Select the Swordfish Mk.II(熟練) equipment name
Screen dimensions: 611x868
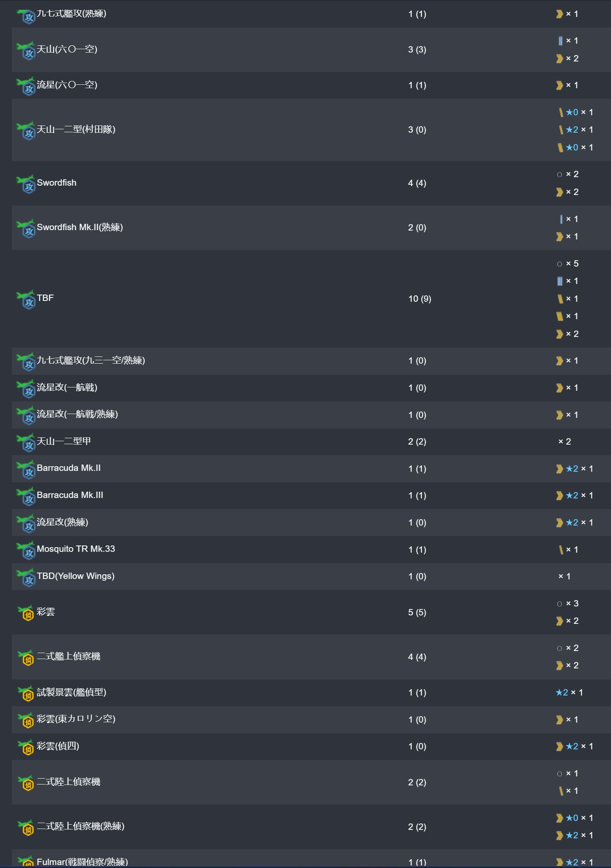pos(80,227)
